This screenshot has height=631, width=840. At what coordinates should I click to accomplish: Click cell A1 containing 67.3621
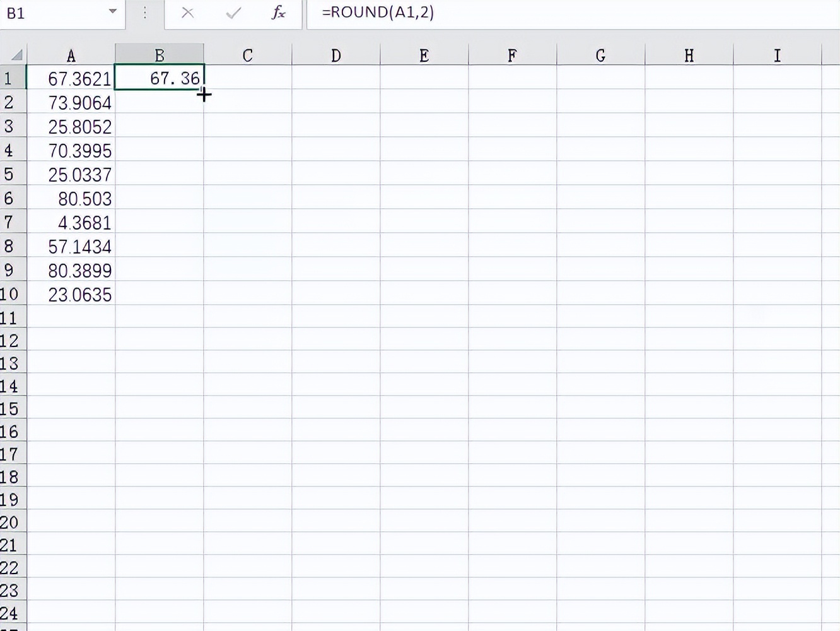71,78
